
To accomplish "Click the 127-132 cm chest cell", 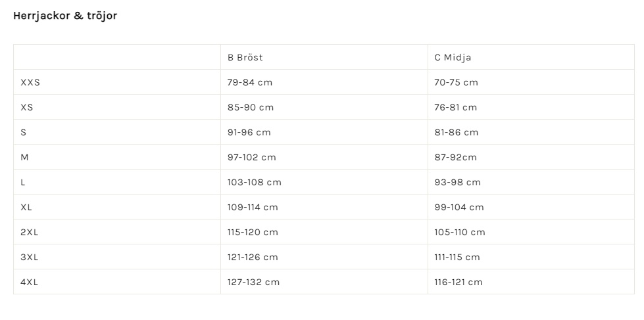I will [254, 282].
